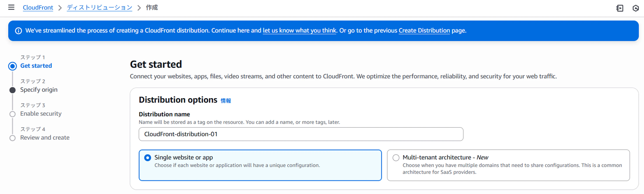Jump to the Enable security step
The image size is (644, 194).
[41, 114]
